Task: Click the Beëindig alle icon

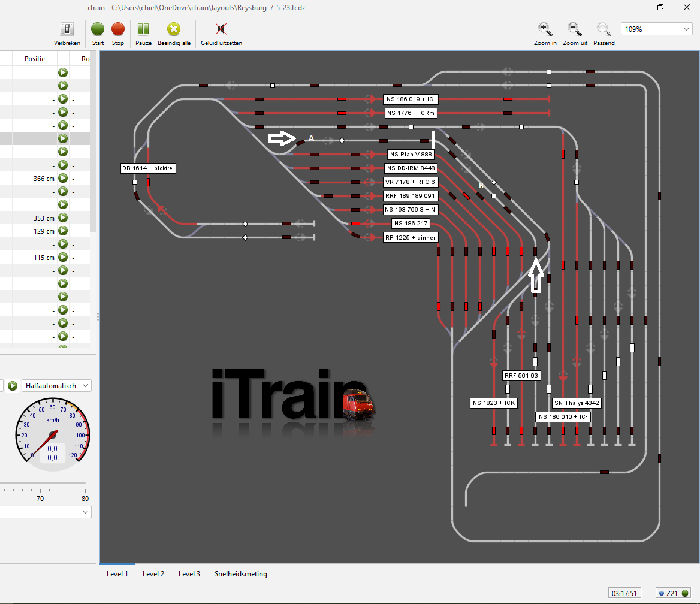Action: pyautogui.click(x=174, y=29)
